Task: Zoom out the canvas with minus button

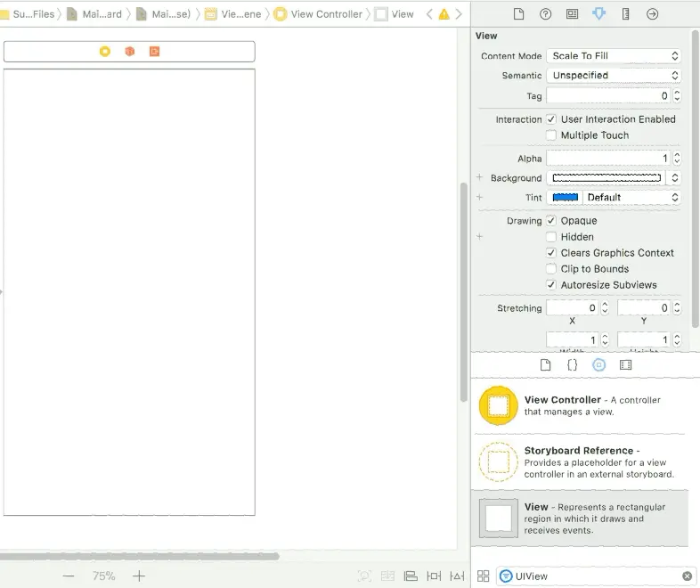Action: click(x=69, y=576)
